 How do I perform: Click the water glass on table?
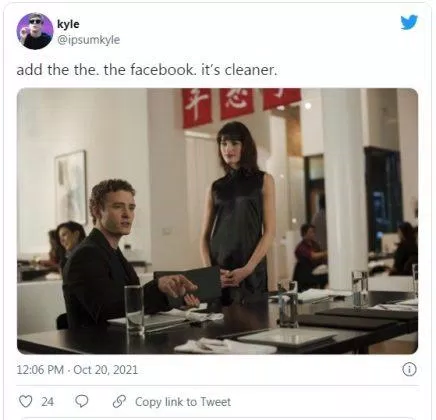coord(134,309)
